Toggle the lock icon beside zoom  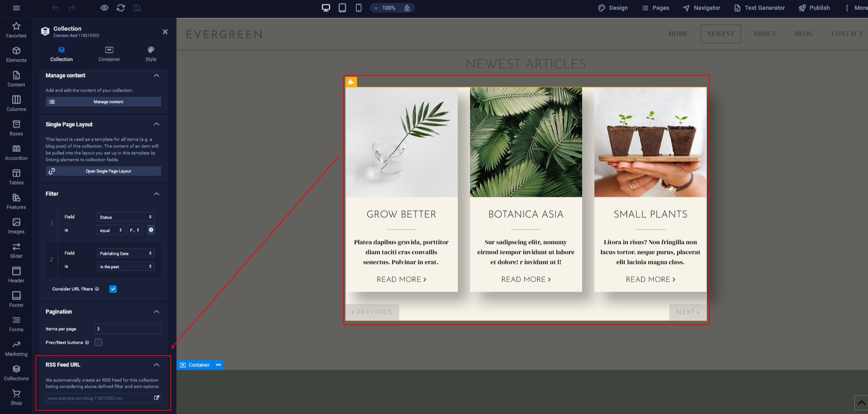coord(407,8)
